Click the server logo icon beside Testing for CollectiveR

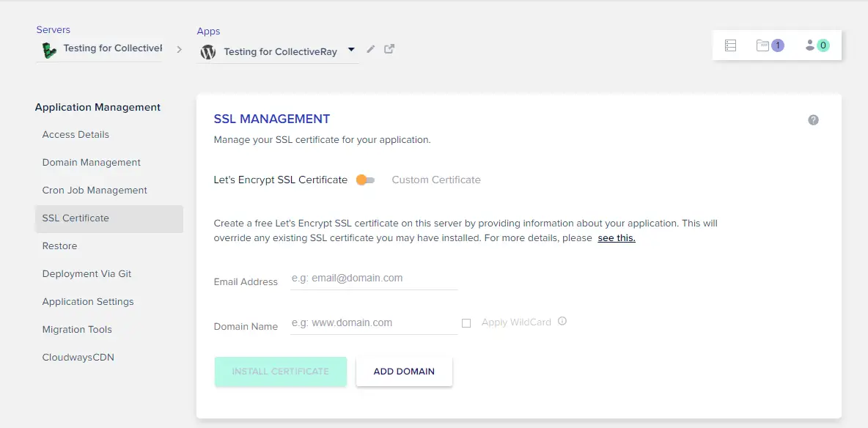pyautogui.click(x=49, y=51)
